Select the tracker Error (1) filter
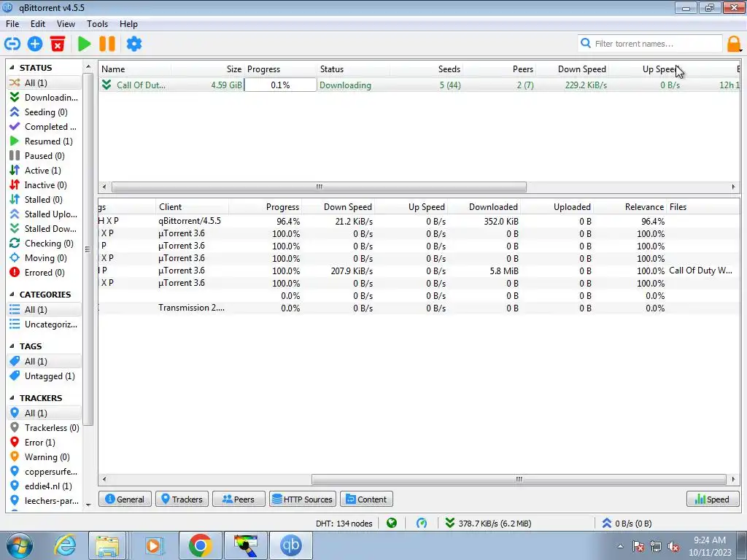The width and height of the screenshot is (747, 560). click(x=44, y=443)
